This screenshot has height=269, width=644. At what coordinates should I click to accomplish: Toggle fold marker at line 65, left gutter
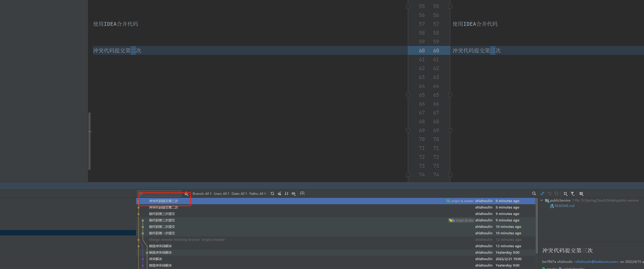408,95
